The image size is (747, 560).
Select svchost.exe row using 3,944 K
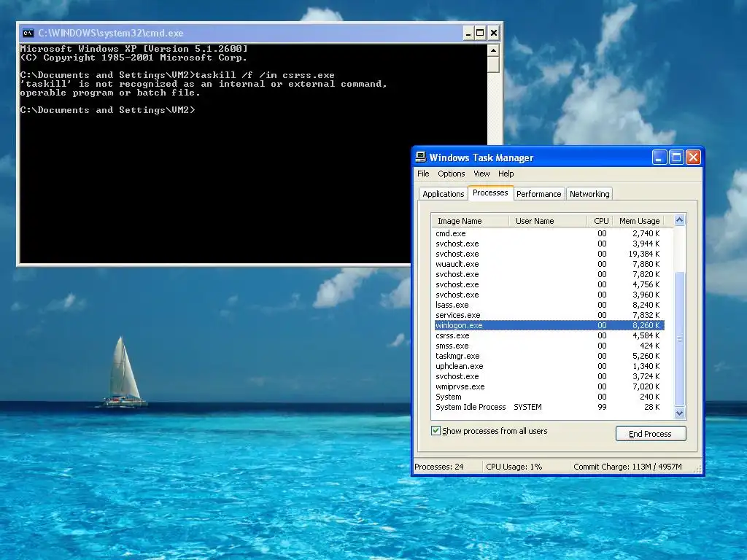549,244
